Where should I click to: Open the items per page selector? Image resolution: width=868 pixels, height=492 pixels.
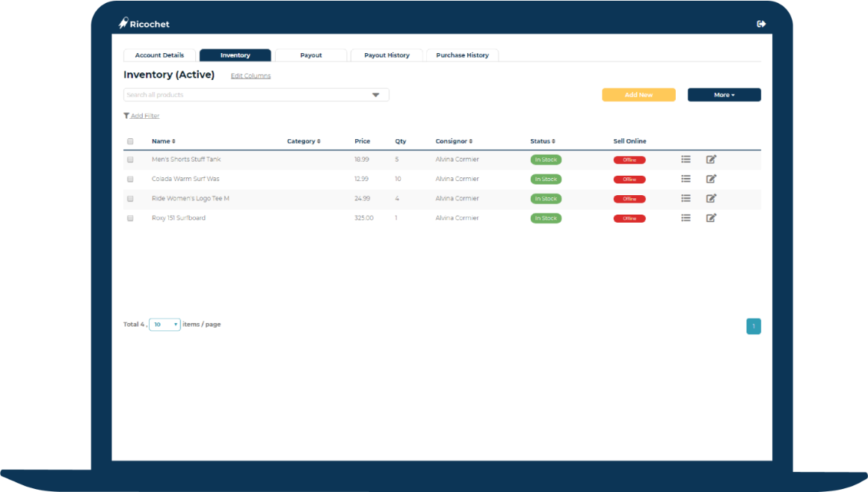[164, 325]
